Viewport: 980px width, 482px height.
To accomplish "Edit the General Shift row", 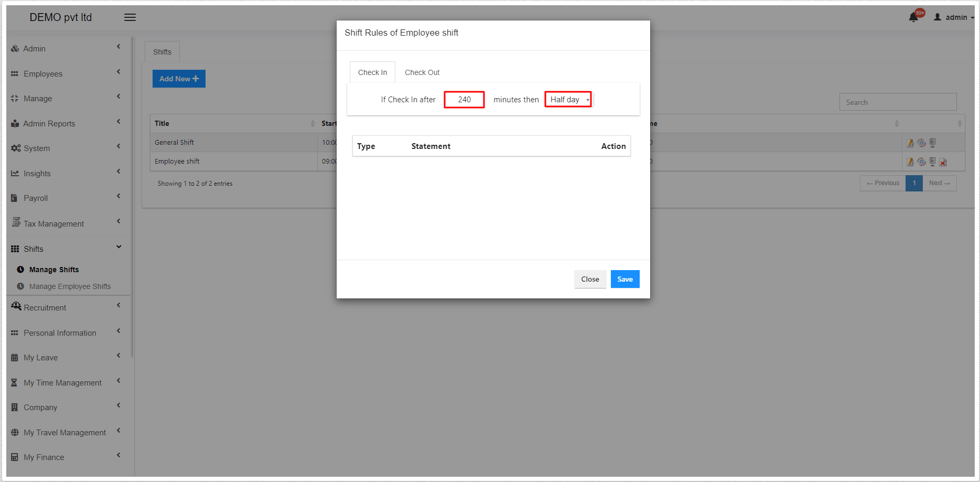I will coord(910,142).
